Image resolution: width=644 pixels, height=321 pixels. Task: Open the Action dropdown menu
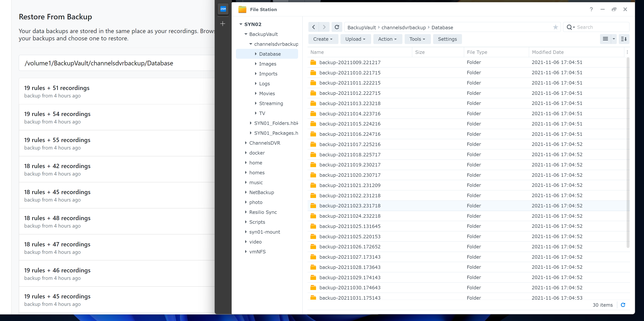[387, 39]
